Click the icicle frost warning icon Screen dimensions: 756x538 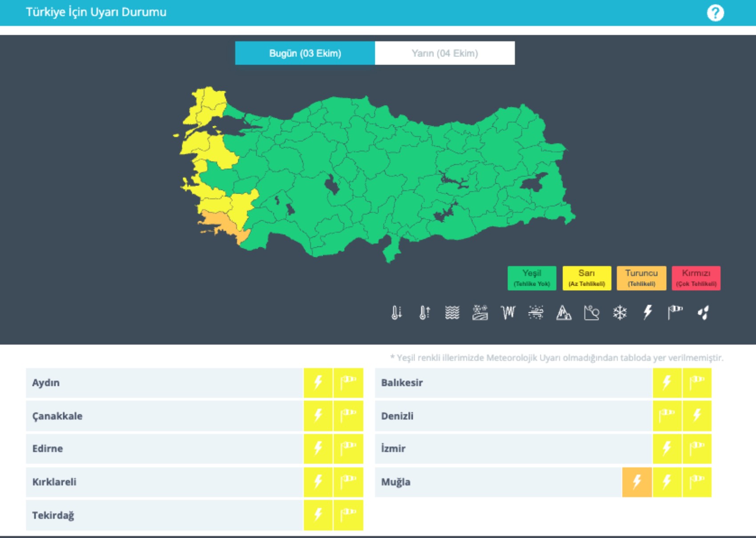(508, 313)
